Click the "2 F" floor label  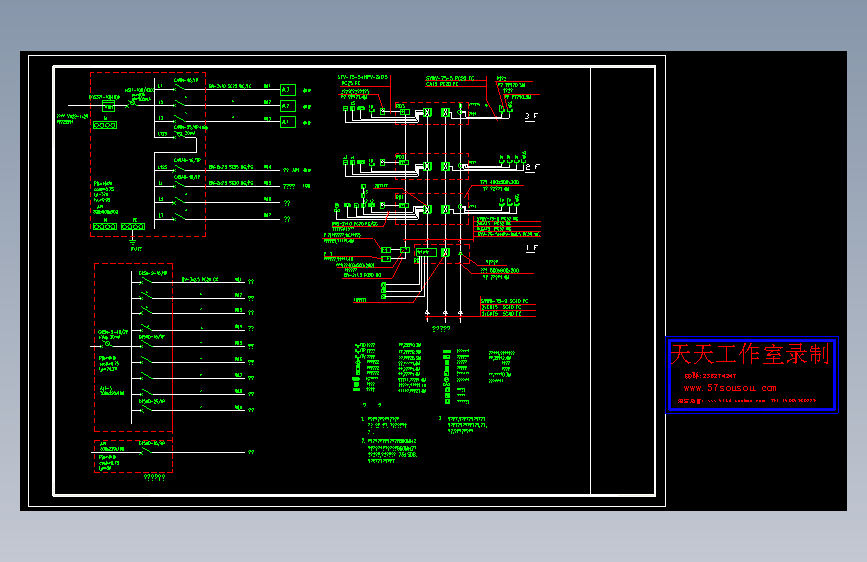532,167
